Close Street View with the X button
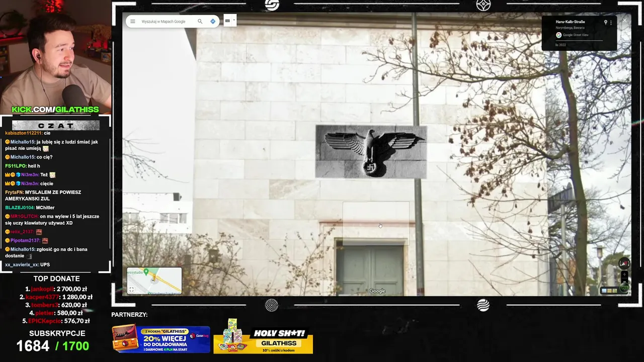This screenshot has width=644, height=362. tap(624, 21)
